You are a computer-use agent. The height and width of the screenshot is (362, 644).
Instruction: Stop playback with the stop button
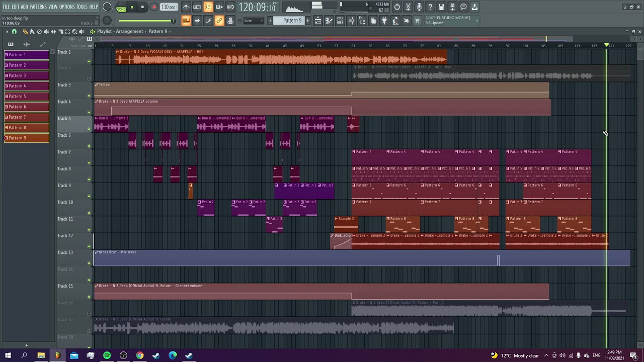[142, 8]
